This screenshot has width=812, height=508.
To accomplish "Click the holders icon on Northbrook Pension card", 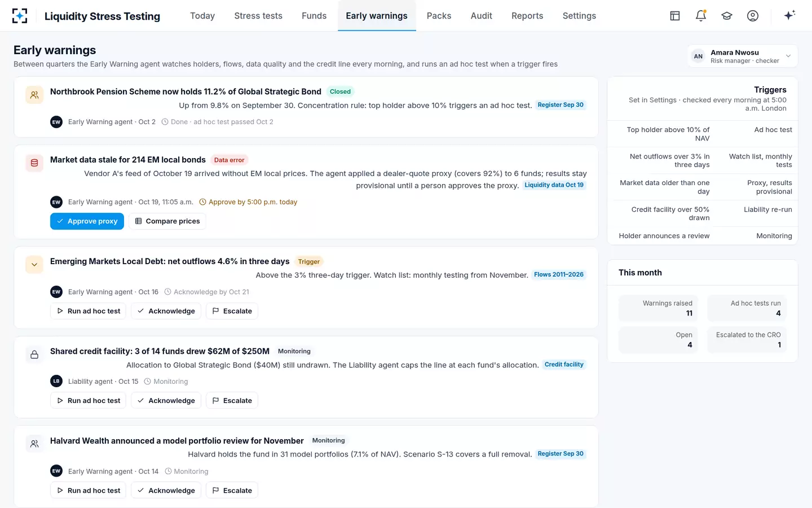I will 34,95.
